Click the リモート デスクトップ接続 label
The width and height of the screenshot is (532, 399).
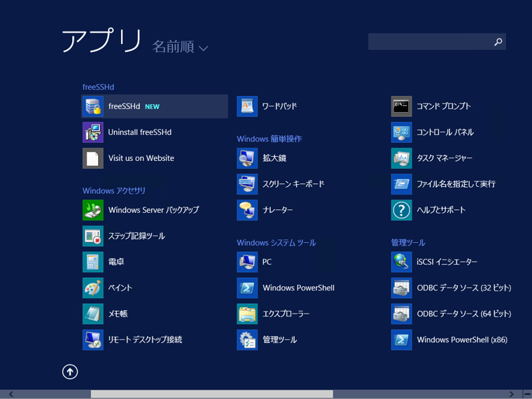tap(145, 339)
